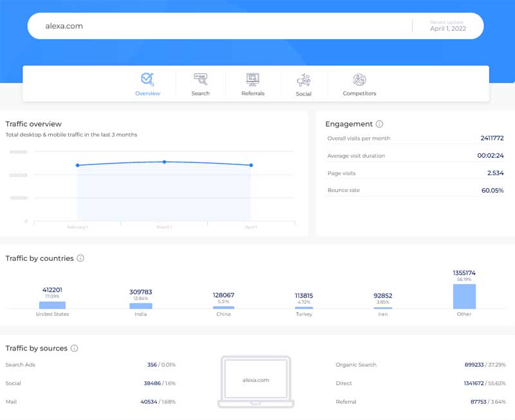Screen dimensions: 515x420
Task: Click the Direct value 1341672
Action: click(x=474, y=383)
